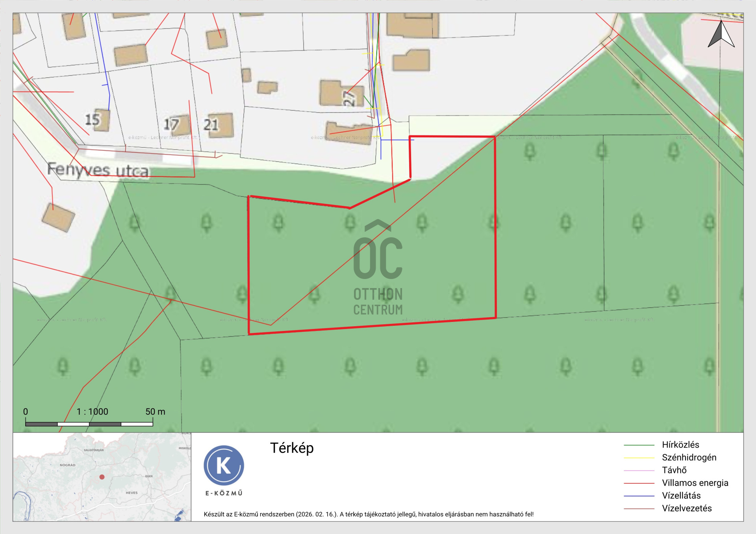Select the green Hírközlés legend line
Image resolution: width=756 pixels, height=534 pixels.
pyautogui.click(x=639, y=445)
